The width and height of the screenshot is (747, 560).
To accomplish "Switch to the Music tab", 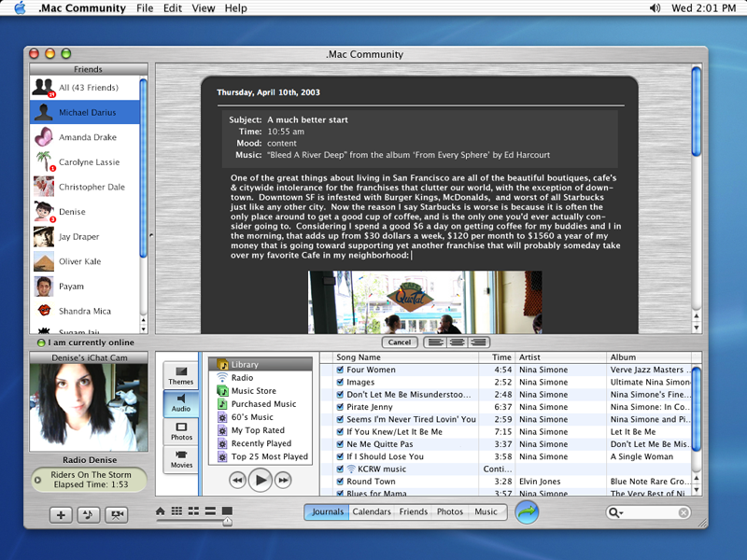I will (486, 511).
